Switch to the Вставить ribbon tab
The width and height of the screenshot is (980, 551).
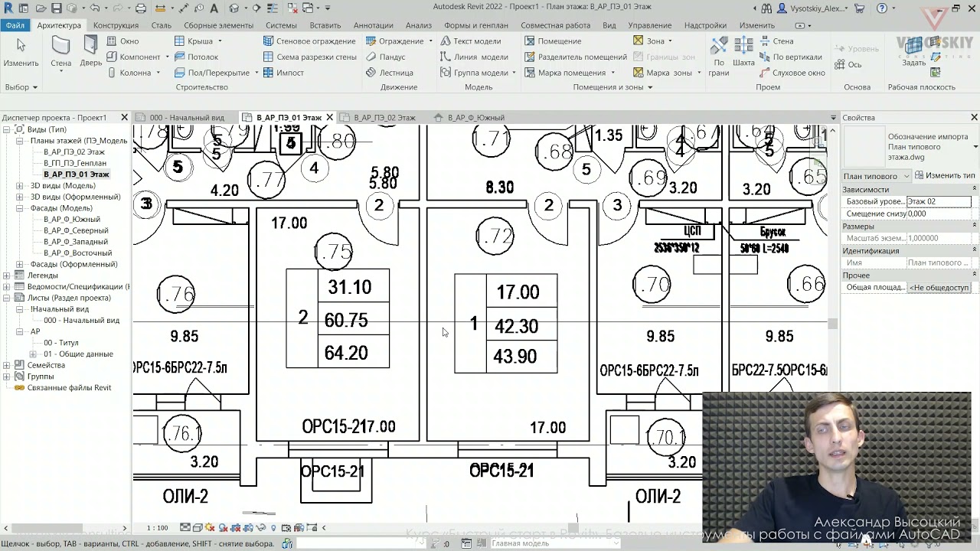coord(325,25)
